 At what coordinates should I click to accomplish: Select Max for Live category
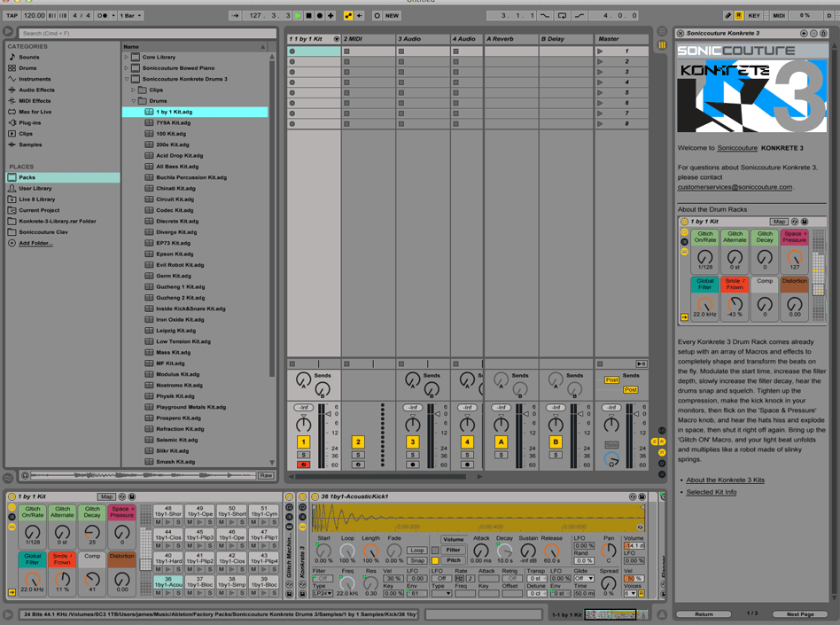[x=35, y=112]
